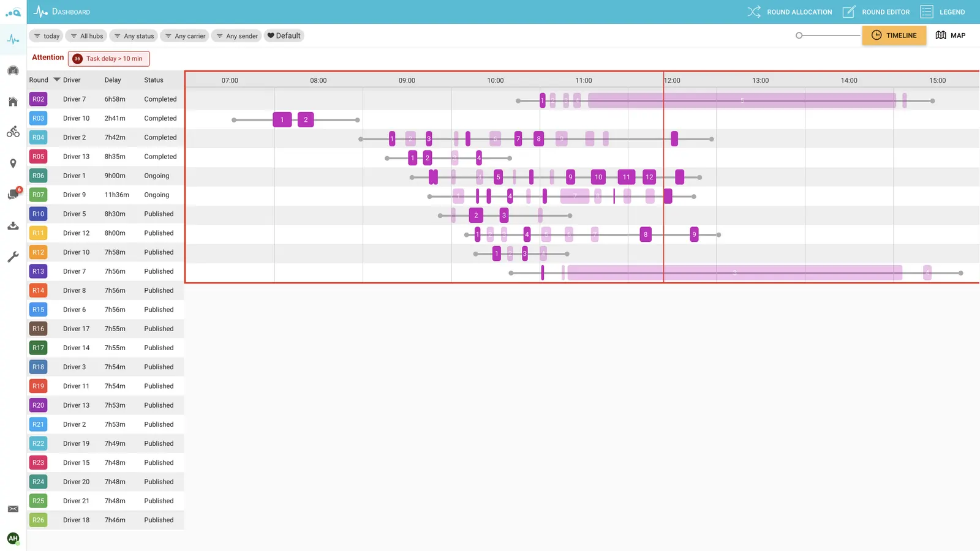Open the driver steering-wheel icon in sidebar

[13, 71]
